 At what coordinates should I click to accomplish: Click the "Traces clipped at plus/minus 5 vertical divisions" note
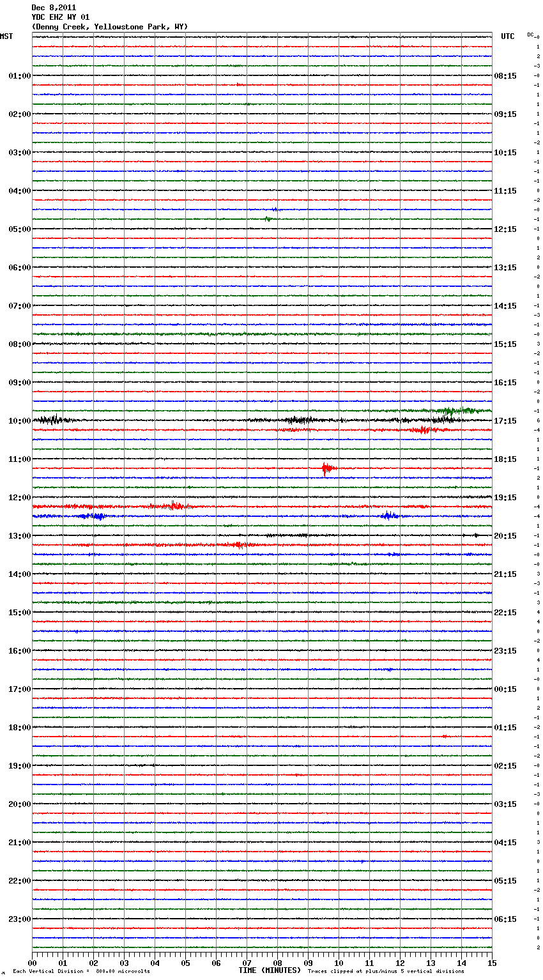click(x=386, y=972)
